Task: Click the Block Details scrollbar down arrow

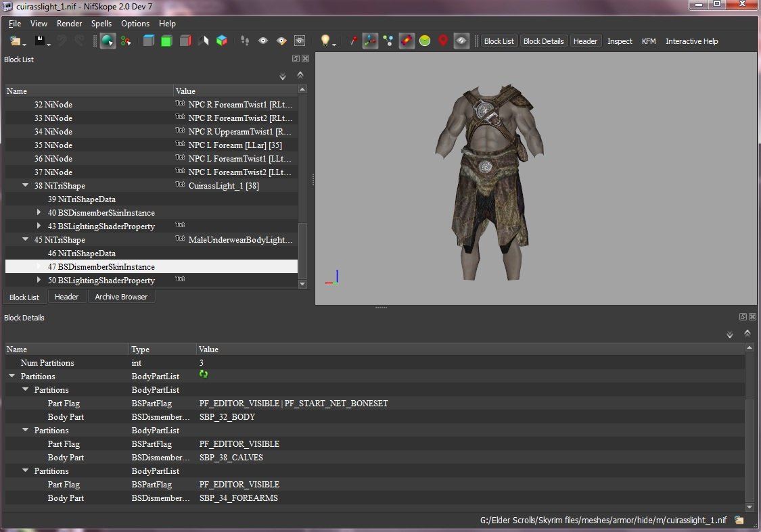Action: click(750, 507)
